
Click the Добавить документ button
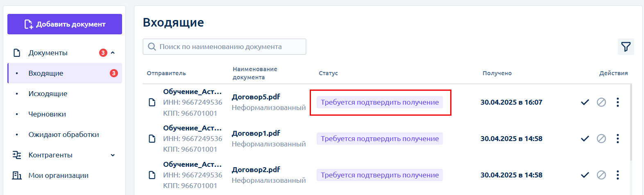point(65,24)
